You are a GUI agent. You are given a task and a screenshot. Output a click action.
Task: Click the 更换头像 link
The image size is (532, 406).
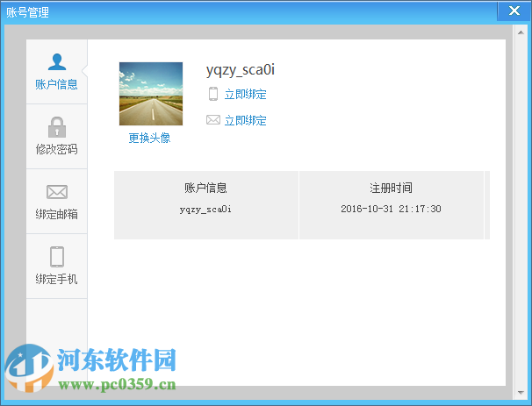pyautogui.click(x=149, y=138)
